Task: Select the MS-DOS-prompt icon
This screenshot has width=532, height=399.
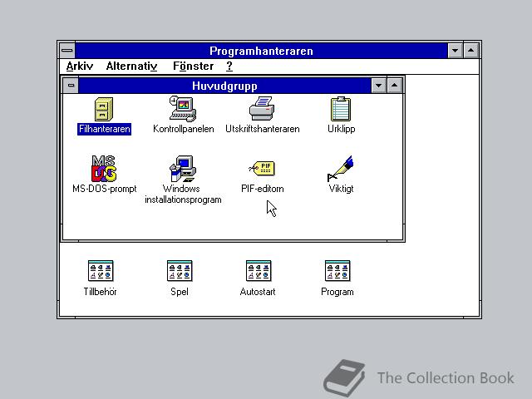Action: point(104,169)
